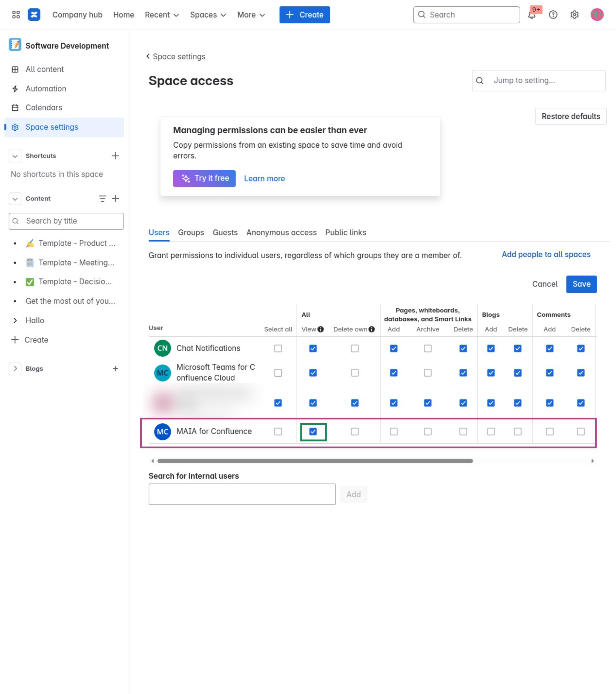Click the back chevron beside Space settings
The height and width of the screenshot is (694, 616).
point(148,56)
